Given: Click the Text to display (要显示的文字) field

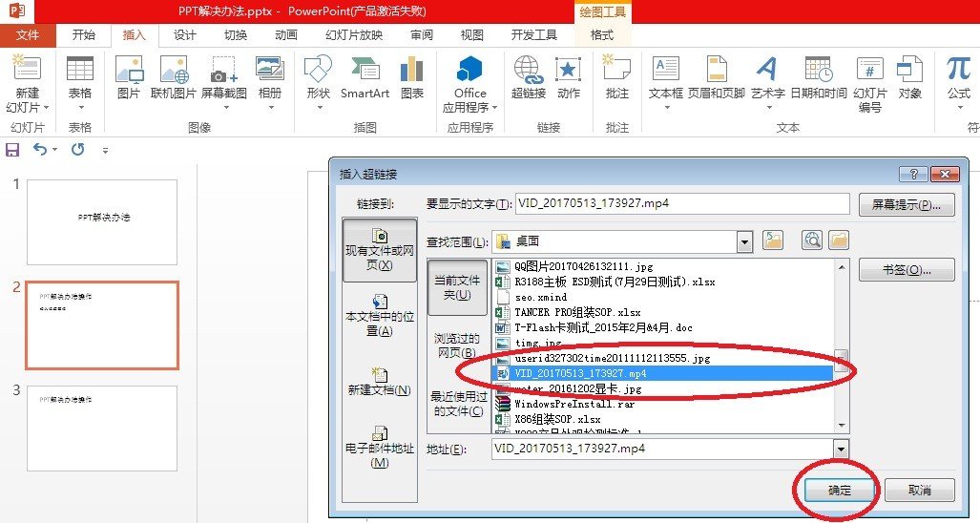Looking at the screenshot, I should pyautogui.click(x=682, y=203).
